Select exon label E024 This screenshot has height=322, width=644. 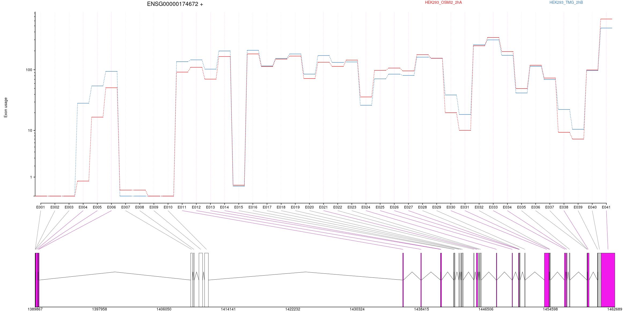tap(366, 207)
